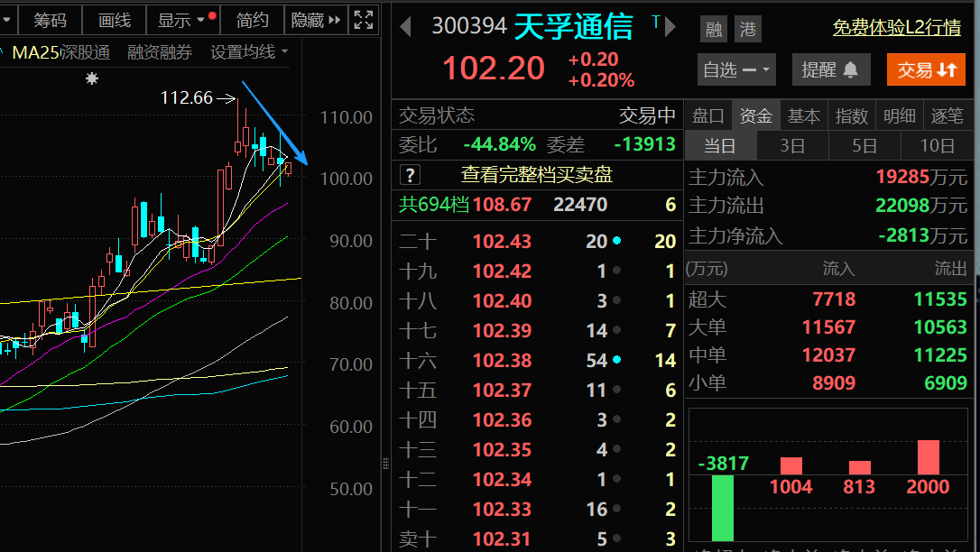The height and width of the screenshot is (552, 980).
Task: Click the 十二 sell level price 102.34
Action: (502, 480)
